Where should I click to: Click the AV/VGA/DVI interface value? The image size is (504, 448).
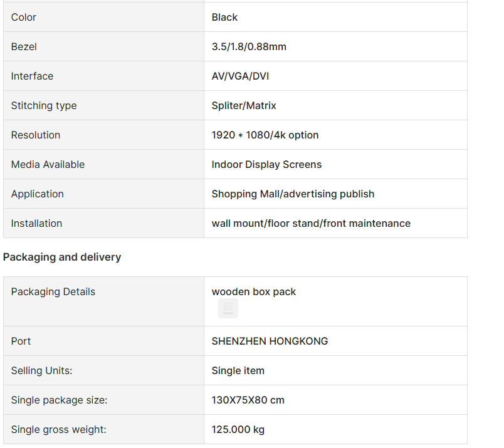coord(241,76)
